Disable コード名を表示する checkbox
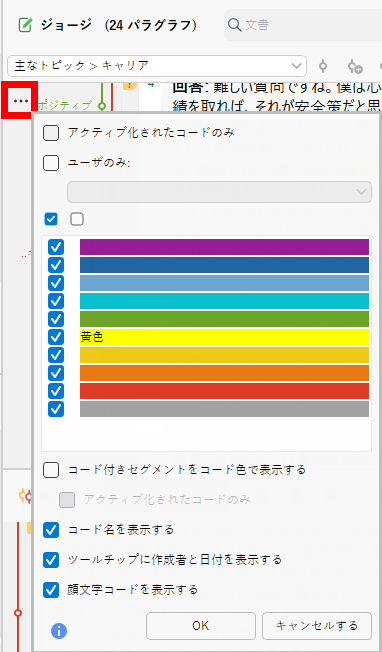 (51, 530)
